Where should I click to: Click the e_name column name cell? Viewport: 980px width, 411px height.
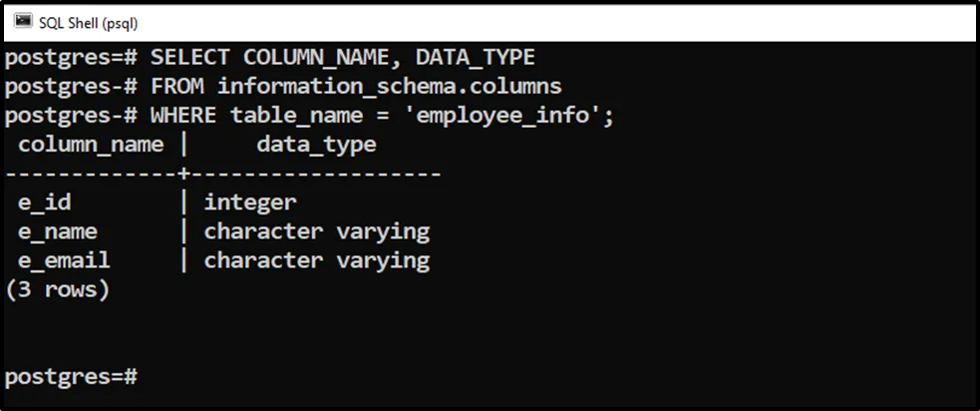tap(58, 231)
